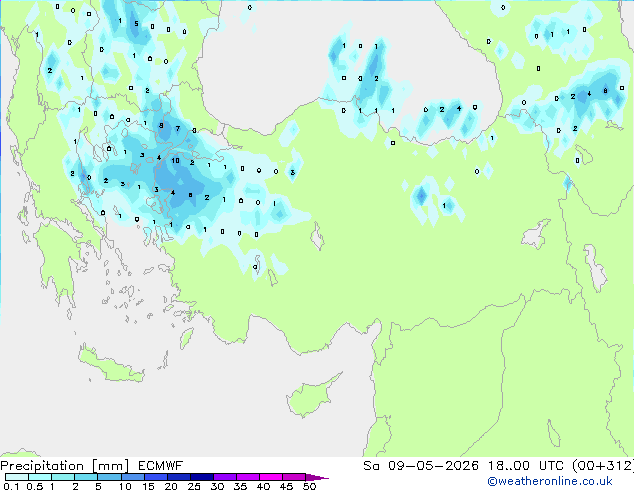Image resolution: width=634 pixels, height=490 pixels.
Task: Click the 20–25 mm legend color swatch
Action: click(178, 477)
